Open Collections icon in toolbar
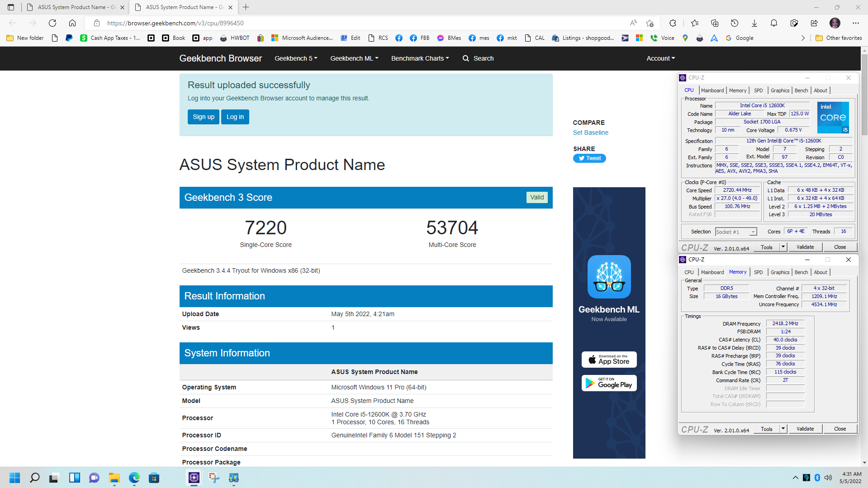This screenshot has height=488, width=868. click(715, 23)
